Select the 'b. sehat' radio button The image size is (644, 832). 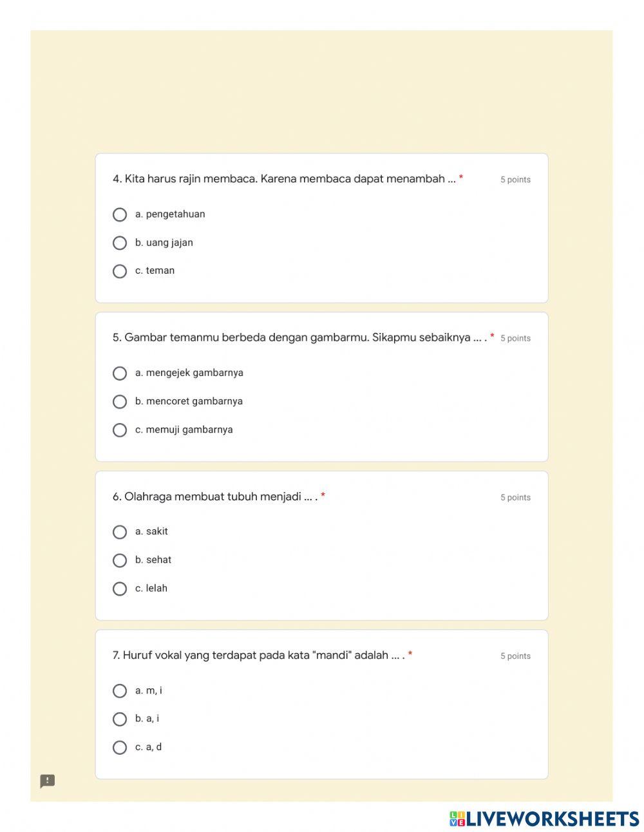point(120,560)
